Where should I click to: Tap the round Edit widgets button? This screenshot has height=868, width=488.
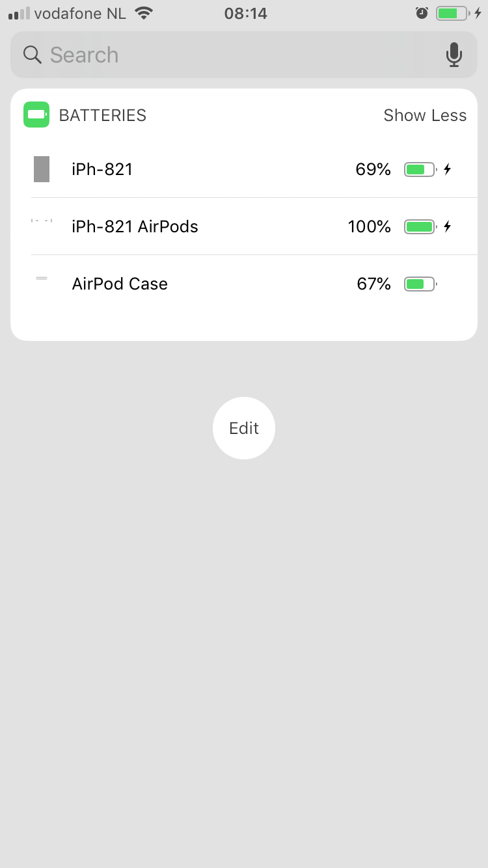244,428
